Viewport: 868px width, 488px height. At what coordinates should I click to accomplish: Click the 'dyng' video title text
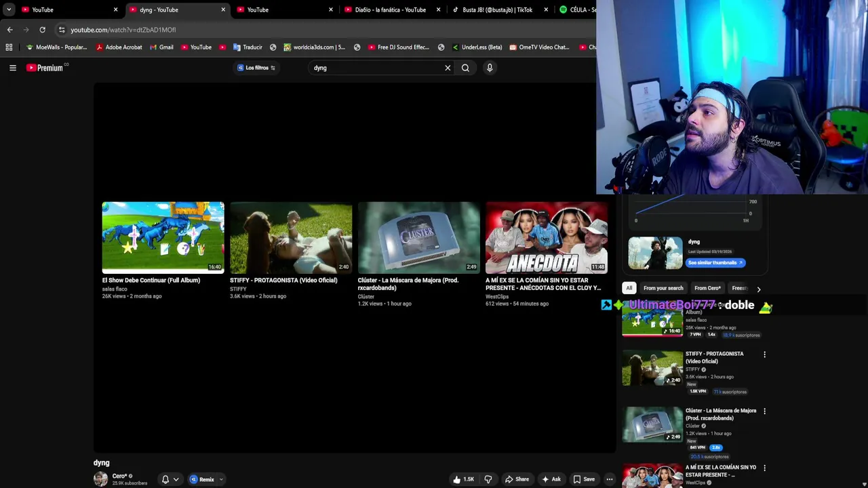point(101,463)
